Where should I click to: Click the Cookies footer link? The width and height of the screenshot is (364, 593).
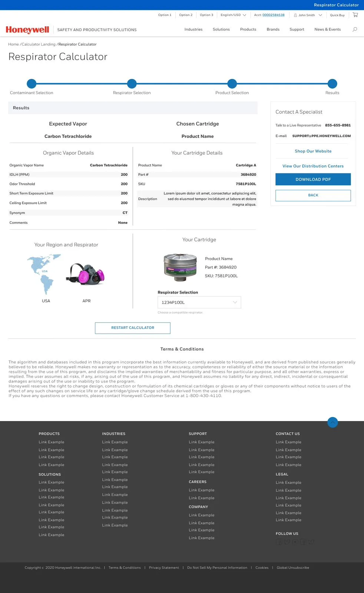pos(262,568)
